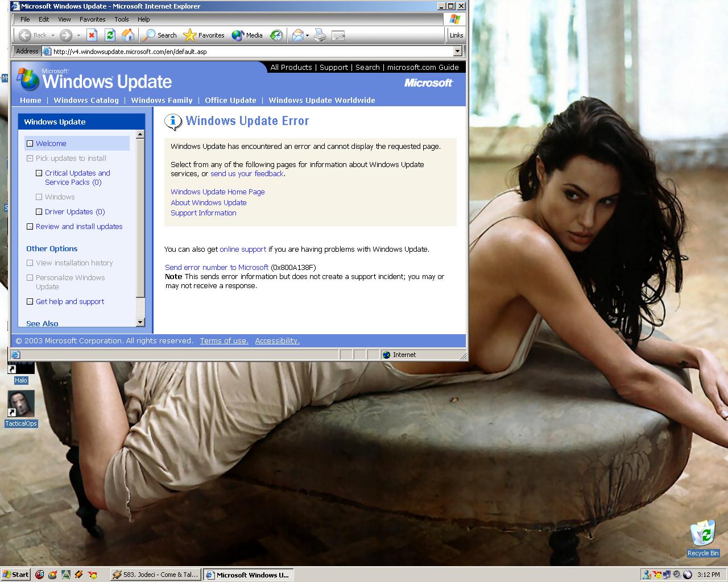Open the Help menu
728x582 pixels.
click(x=143, y=19)
